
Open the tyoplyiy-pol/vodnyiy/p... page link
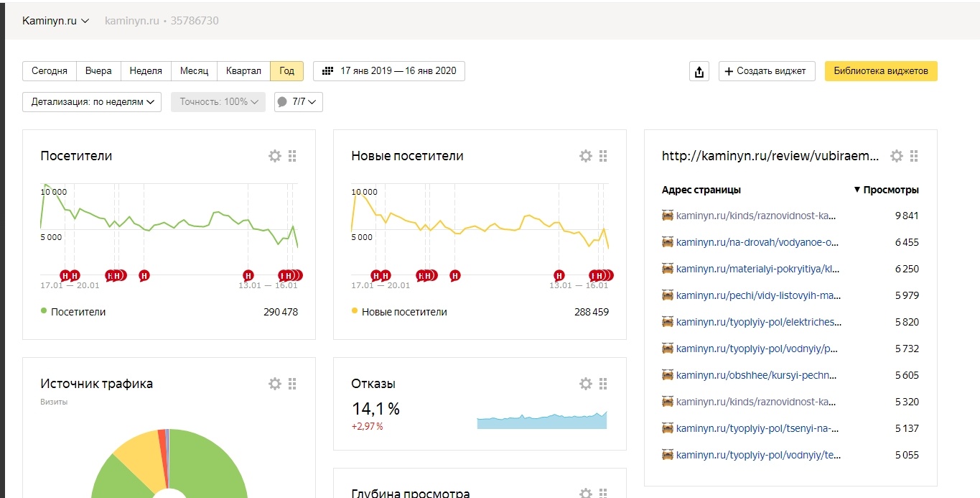(x=757, y=349)
